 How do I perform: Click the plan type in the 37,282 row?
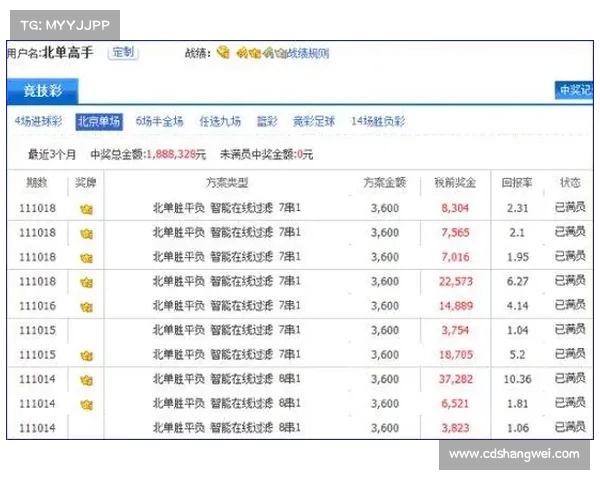coord(227,379)
